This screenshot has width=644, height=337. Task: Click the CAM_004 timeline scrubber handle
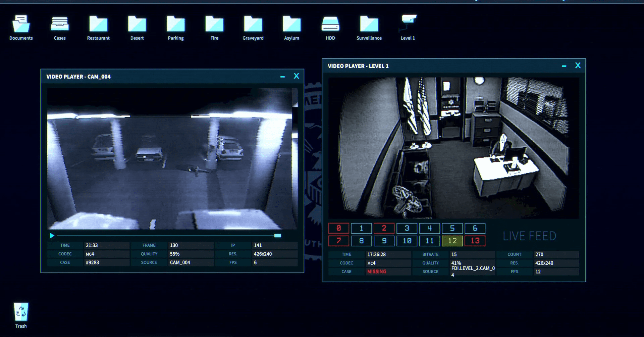(277, 236)
